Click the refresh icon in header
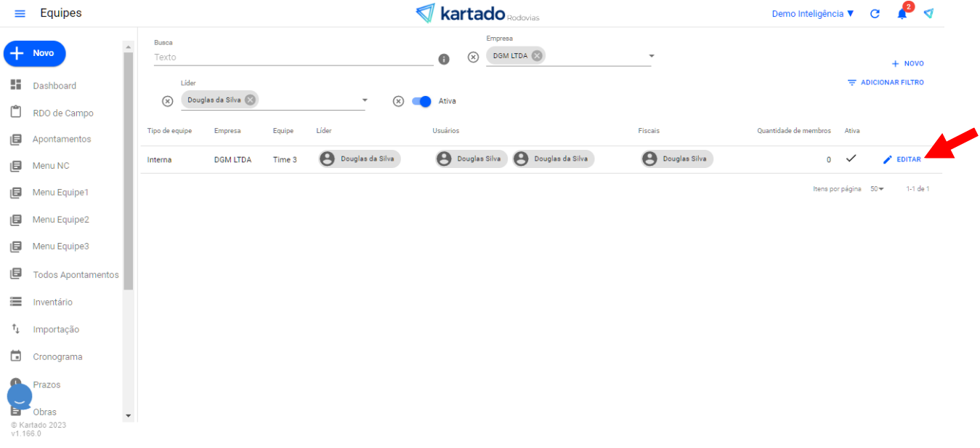Screen dimensions: 980x448 tap(875, 14)
